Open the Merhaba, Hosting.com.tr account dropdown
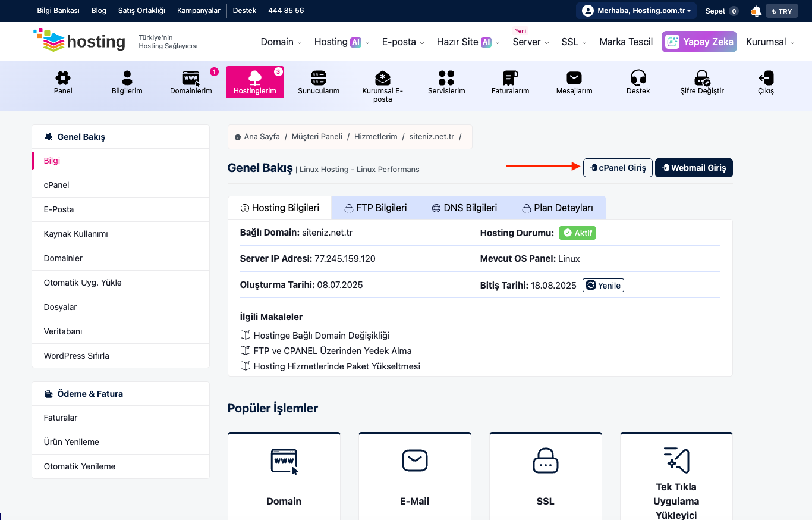The image size is (812, 520). pyautogui.click(x=636, y=11)
